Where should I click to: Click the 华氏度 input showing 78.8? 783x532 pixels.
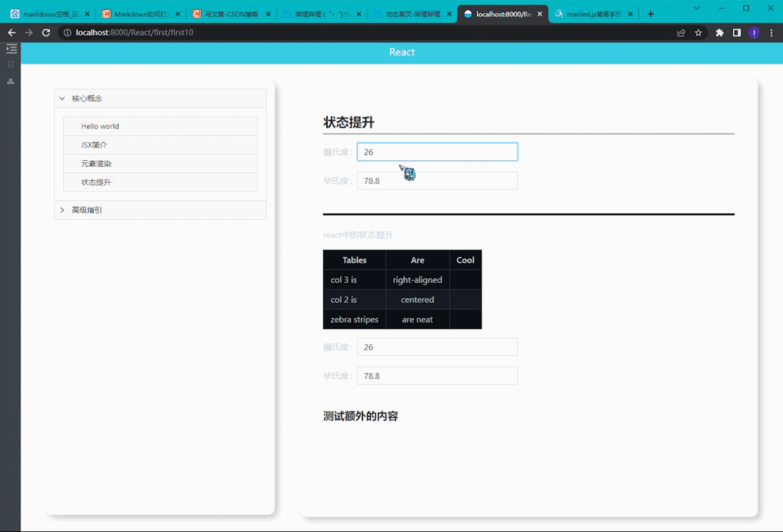437,181
